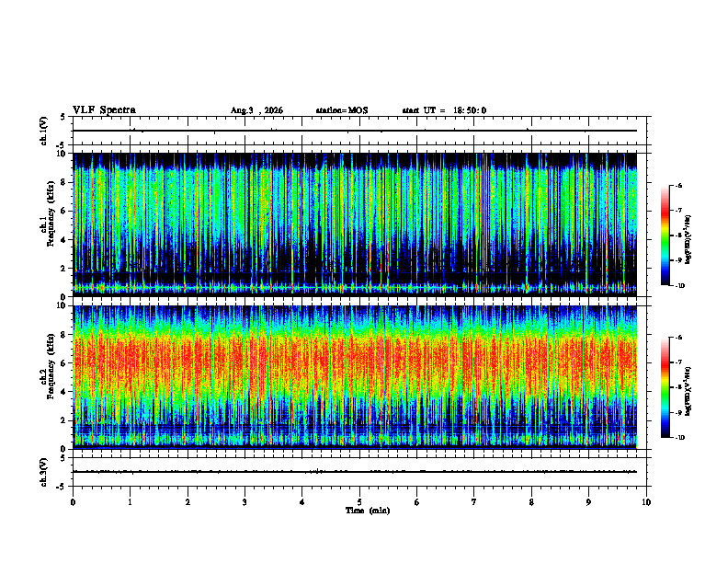Click the '-6' label on the ch.1 color bar

click(678, 185)
